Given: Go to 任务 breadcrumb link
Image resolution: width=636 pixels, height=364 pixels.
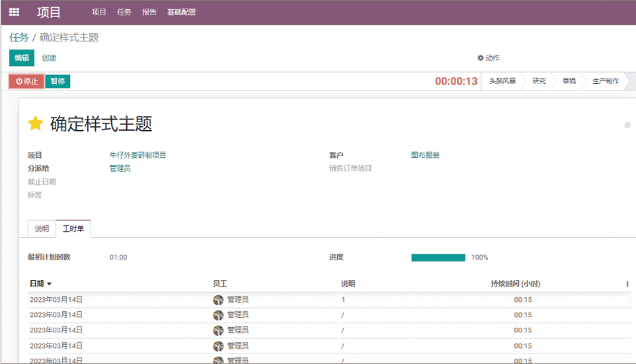Looking at the screenshot, I should tap(19, 38).
